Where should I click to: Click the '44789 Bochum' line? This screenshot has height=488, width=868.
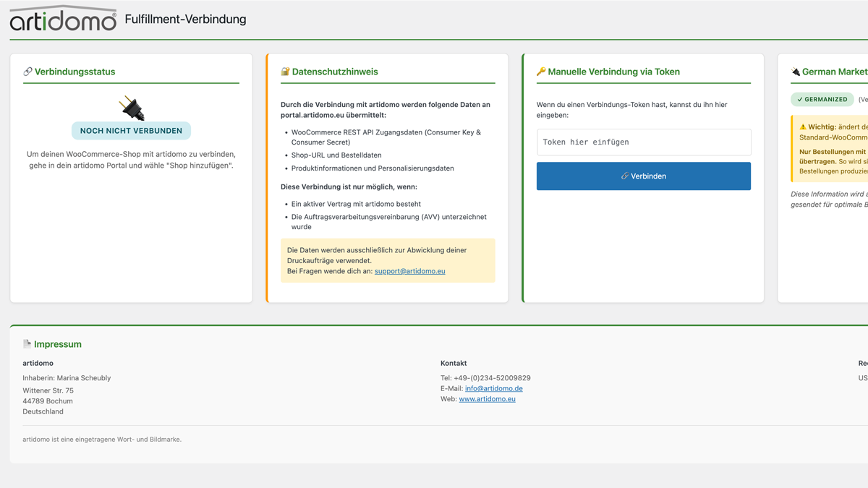coord(48,401)
